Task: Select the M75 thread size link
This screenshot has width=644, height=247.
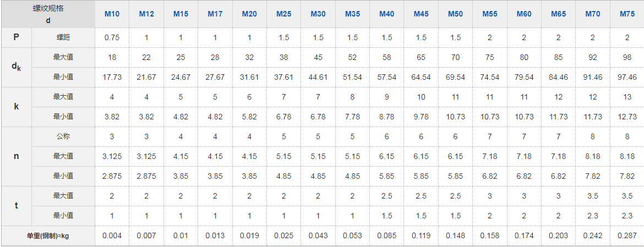Action: coord(627,14)
